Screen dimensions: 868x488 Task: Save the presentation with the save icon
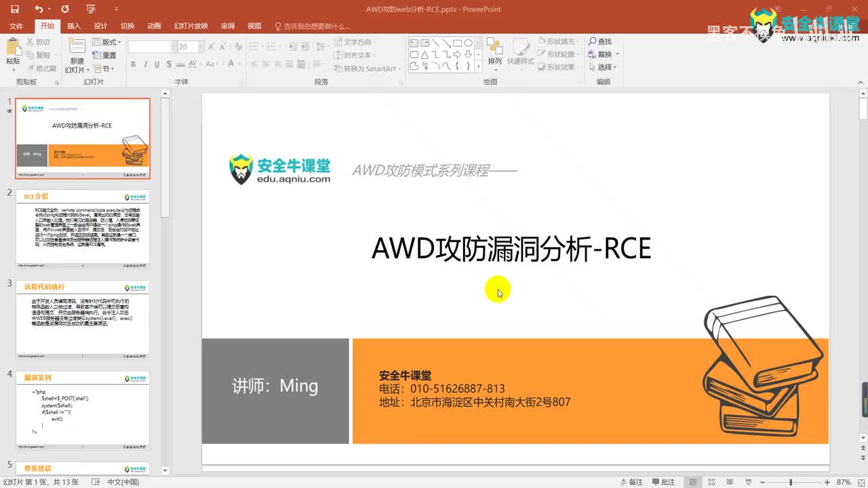pos(15,9)
